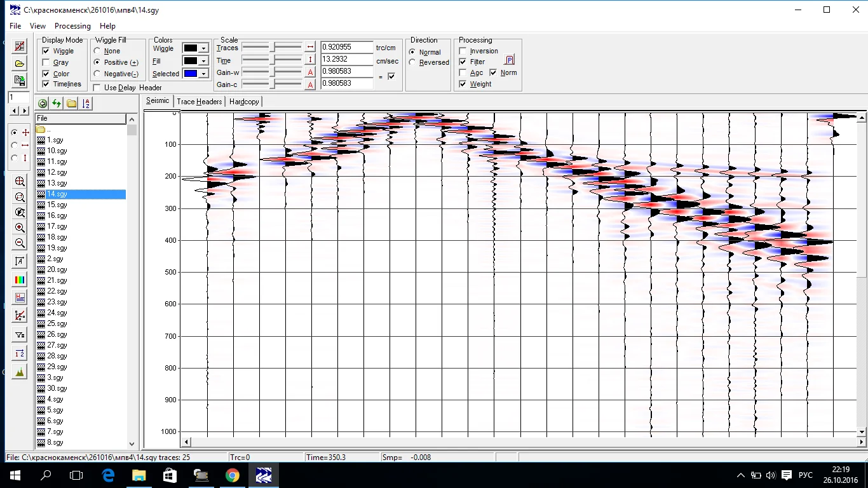This screenshot has width=868, height=488.
Task: Click the save file icon in sidebar
Action: tap(20, 81)
